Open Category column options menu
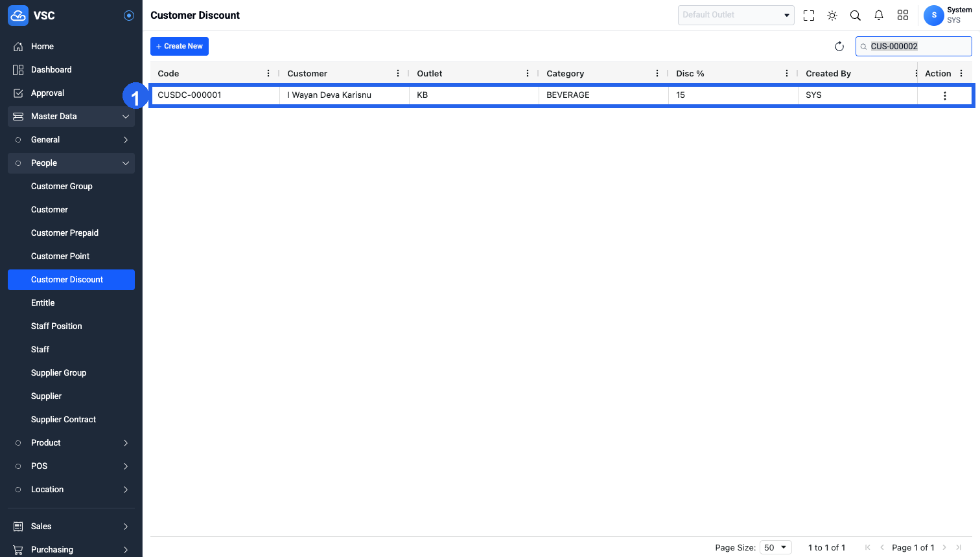The height and width of the screenshot is (557, 980). (x=657, y=74)
